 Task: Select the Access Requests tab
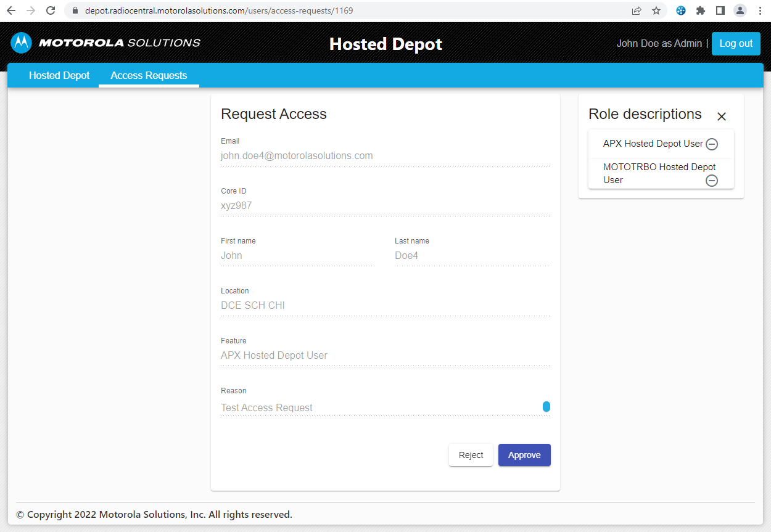(x=149, y=75)
